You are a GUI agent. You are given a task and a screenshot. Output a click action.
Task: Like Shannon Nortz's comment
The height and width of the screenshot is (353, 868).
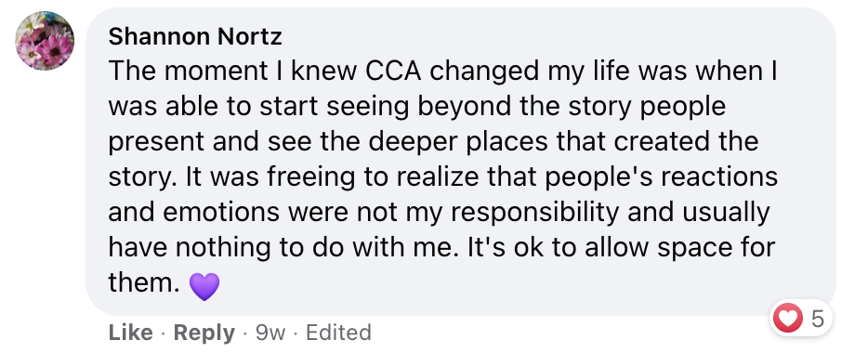[x=131, y=333]
